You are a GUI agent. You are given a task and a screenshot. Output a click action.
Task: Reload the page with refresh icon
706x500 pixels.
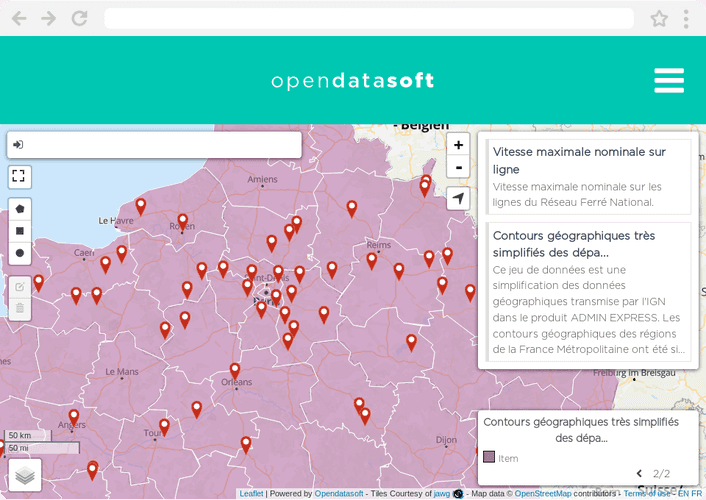pyautogui.click(x=79, y=18)
